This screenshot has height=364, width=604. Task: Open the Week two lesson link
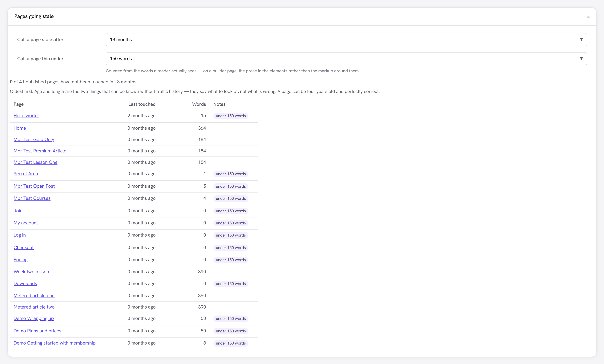31,272
